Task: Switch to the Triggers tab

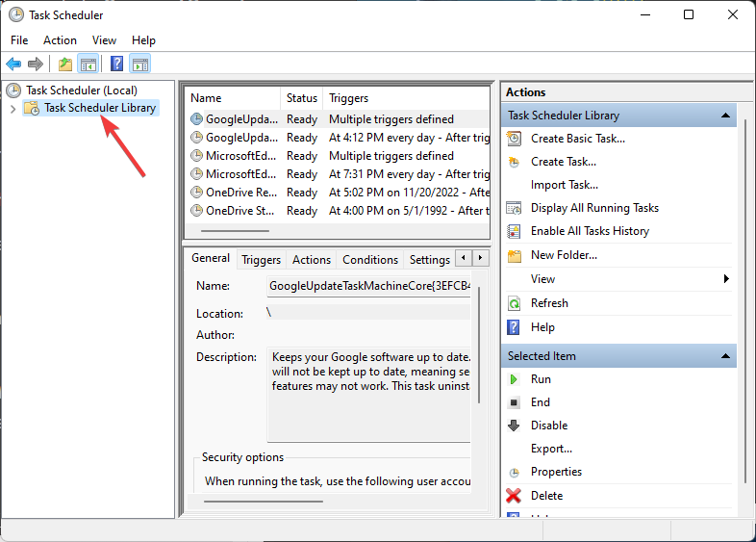Action: [x=261, y=260]
